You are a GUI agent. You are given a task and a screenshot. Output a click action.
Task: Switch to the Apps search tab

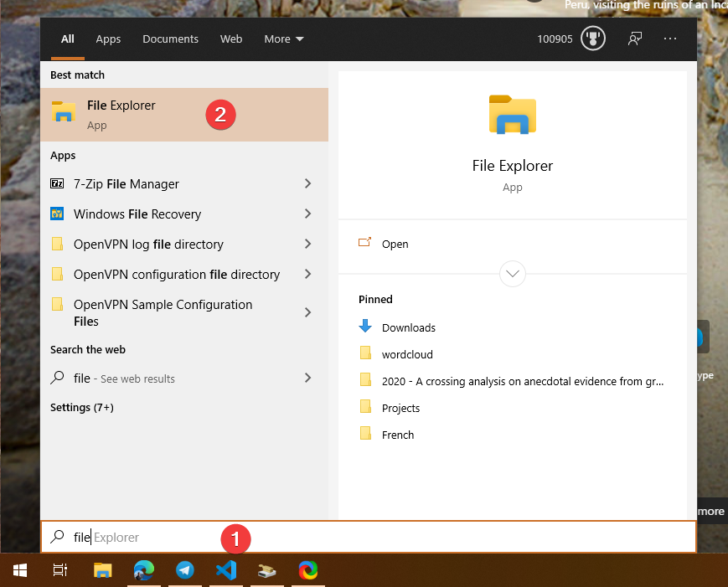(108, 39)
